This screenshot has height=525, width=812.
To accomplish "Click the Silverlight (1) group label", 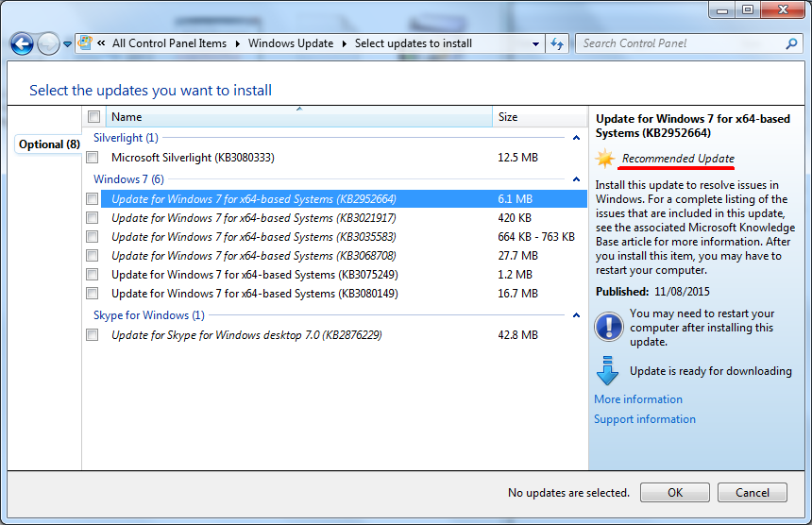I will pyautogui.click(x=126, y=138).
